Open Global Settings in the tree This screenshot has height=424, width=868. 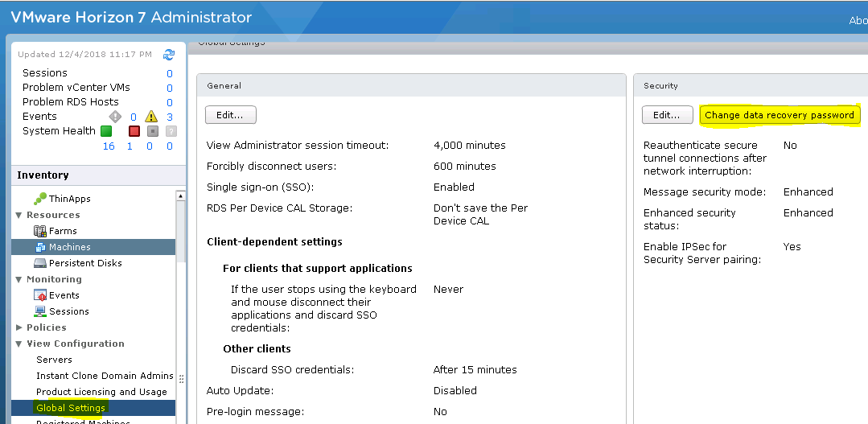click(x=71, y=408)
